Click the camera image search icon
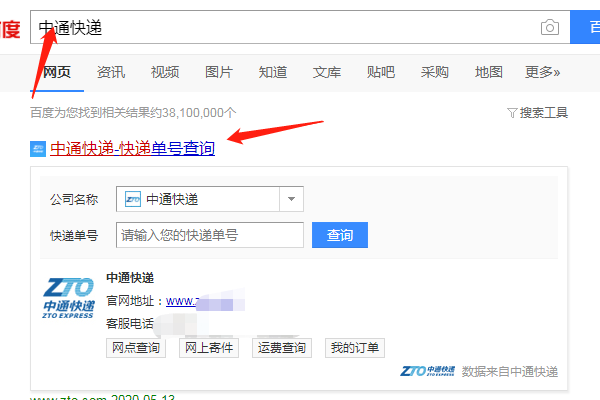 click(x=549, y=27)
